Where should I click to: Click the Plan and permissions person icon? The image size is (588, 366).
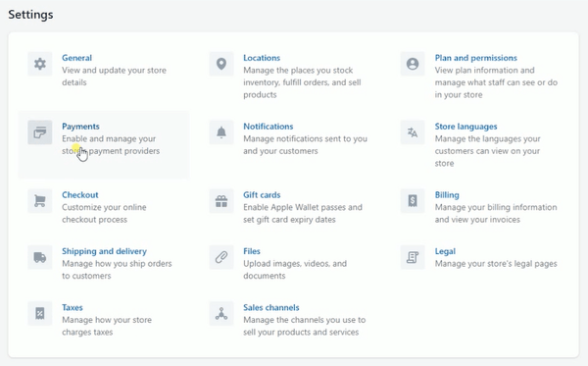pos(413,64)
